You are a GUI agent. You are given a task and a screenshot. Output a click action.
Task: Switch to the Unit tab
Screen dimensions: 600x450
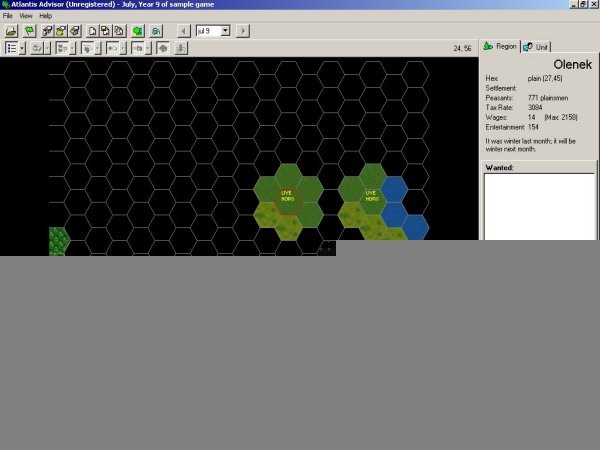(536, 47)
